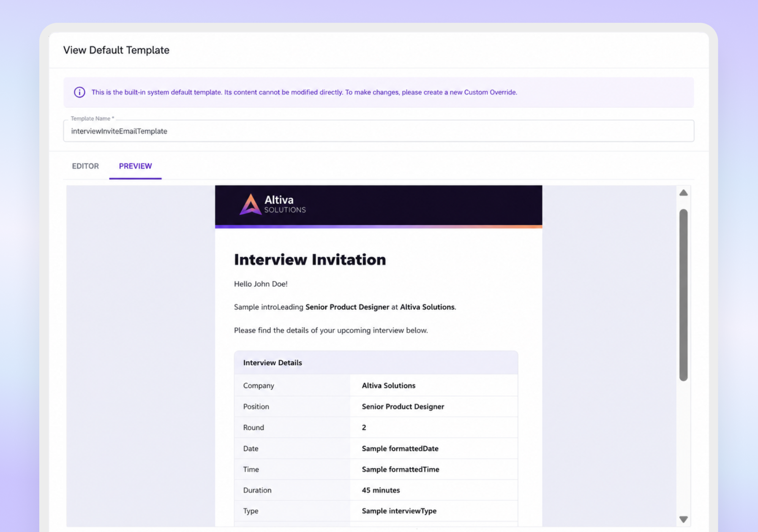The height and width of the screenshot is (532, 758).
Task: Click the "Sample formattedTime" value
Action: point(401,469)
